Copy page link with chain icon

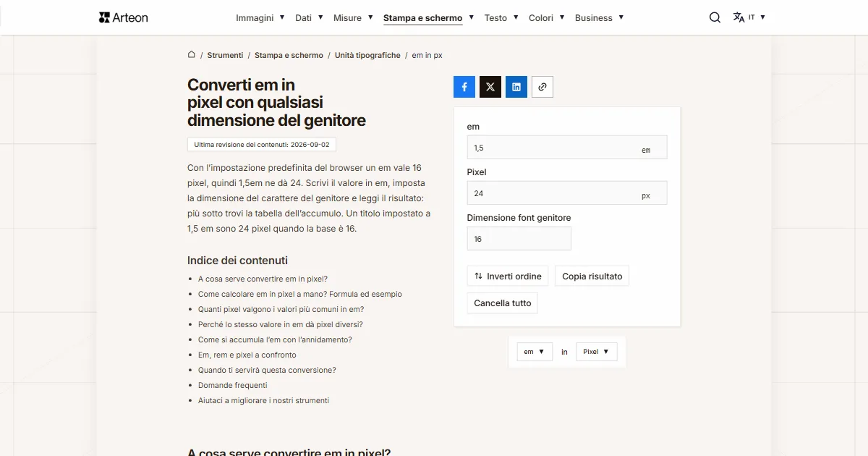(x=542, y=87)
